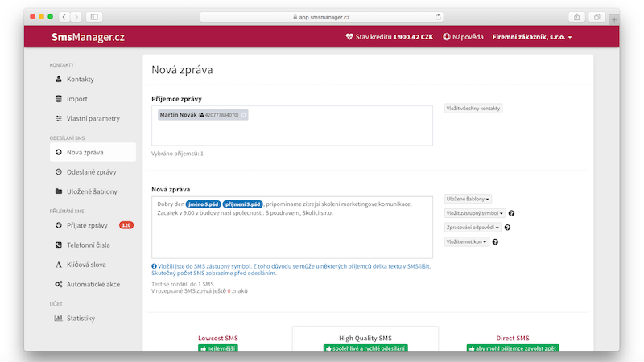Open the Nápověda help link
This screenshot has width=644, height=362.
[x=462, y=37]
